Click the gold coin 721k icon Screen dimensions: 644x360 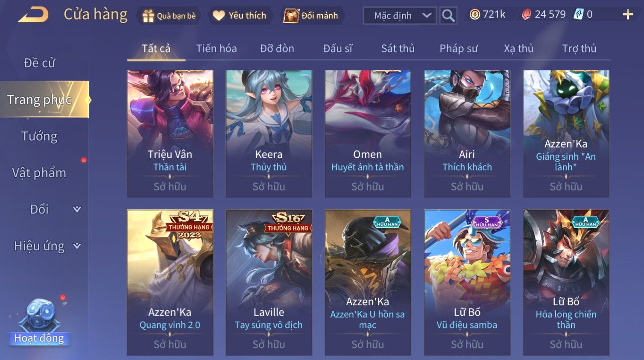tap(474, 15)
